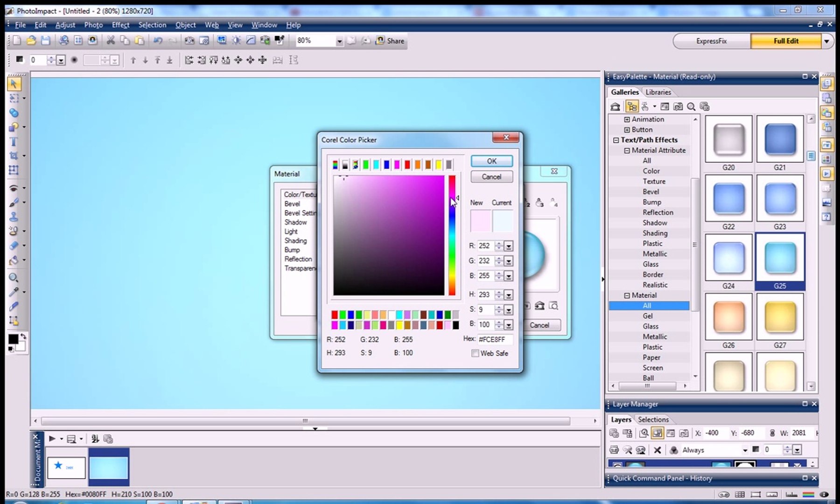The height and width of the screenshot is (504, 840).
Task: Switch to the Selections tab in Layer Manager
Action: click(x=653, y=420)
